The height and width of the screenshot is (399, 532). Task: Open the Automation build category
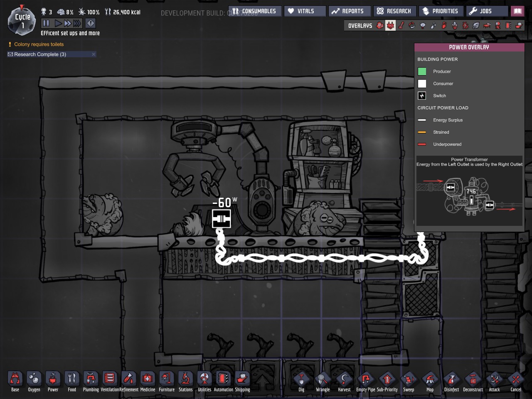224,382
